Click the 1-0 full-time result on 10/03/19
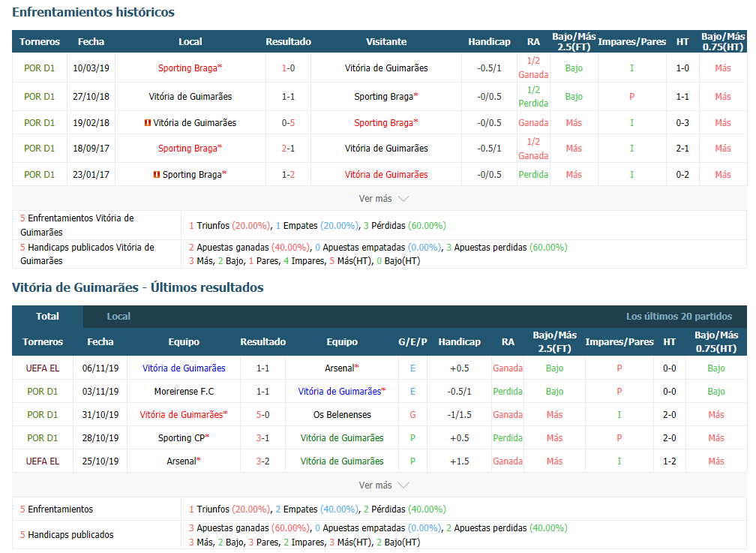 [x=288, y=68]
